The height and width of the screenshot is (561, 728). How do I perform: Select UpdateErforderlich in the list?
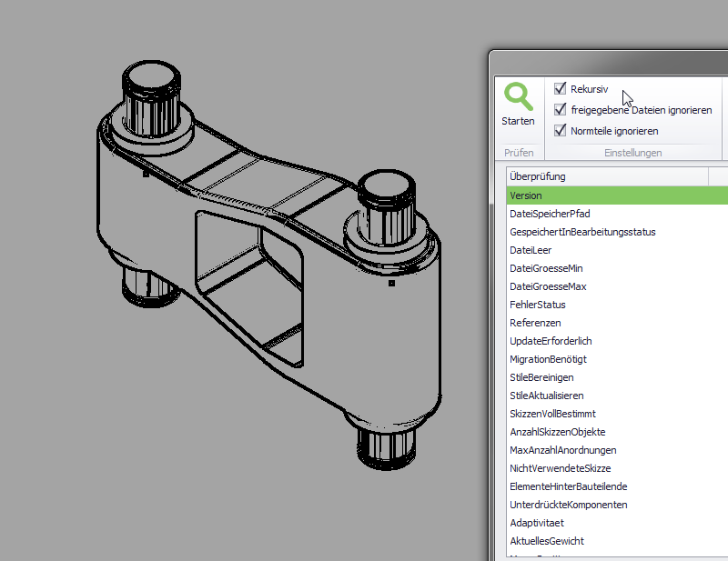point(617,341)
